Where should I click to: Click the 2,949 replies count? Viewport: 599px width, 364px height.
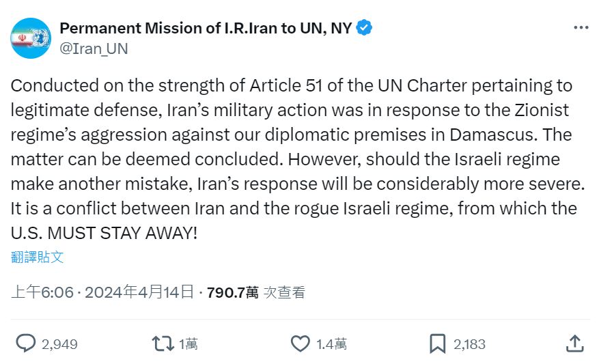click(x=59, y=344)
